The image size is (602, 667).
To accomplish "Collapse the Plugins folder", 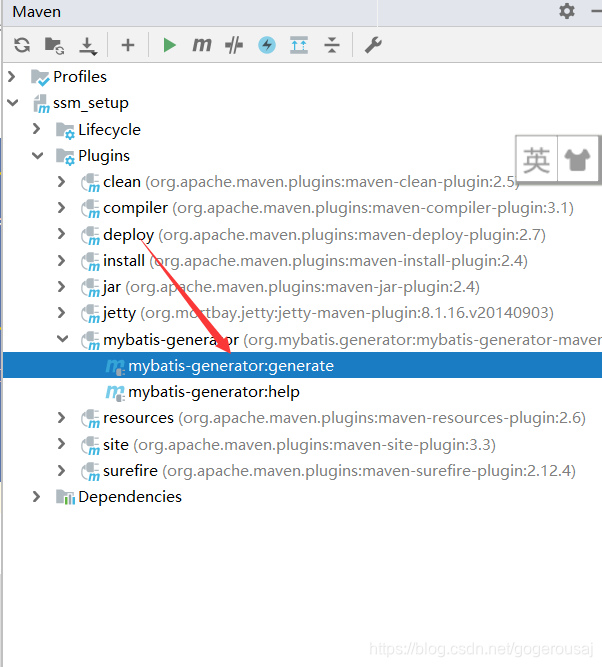I will coord(38,156).
